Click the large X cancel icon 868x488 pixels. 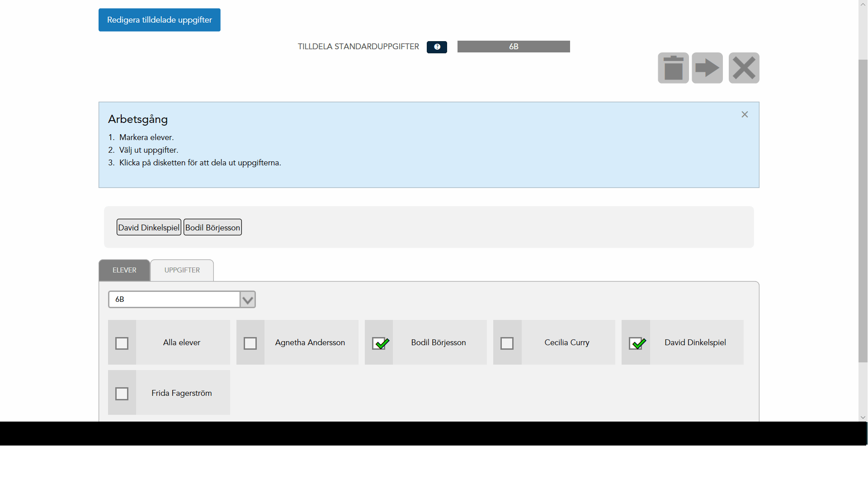click(744, 68)
